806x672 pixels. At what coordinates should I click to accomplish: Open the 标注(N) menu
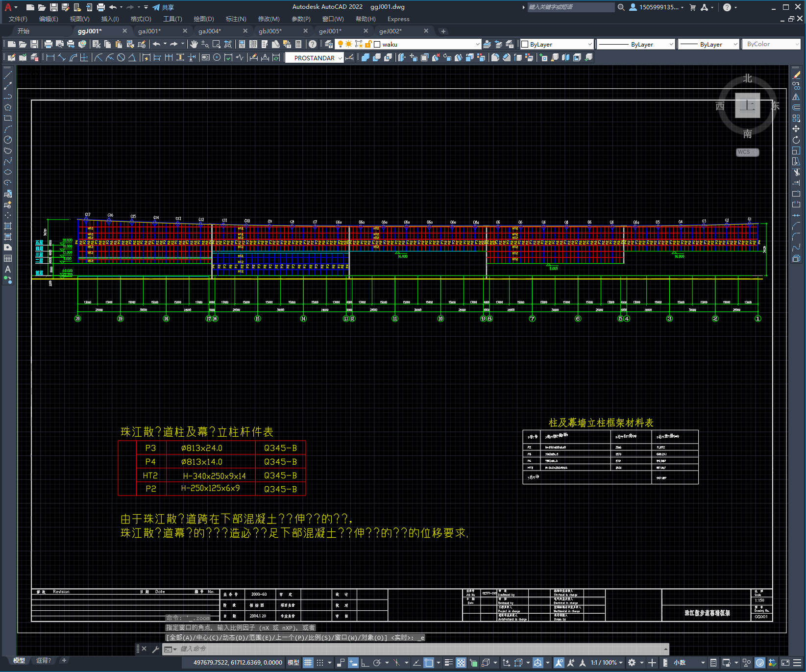point(236,19)
